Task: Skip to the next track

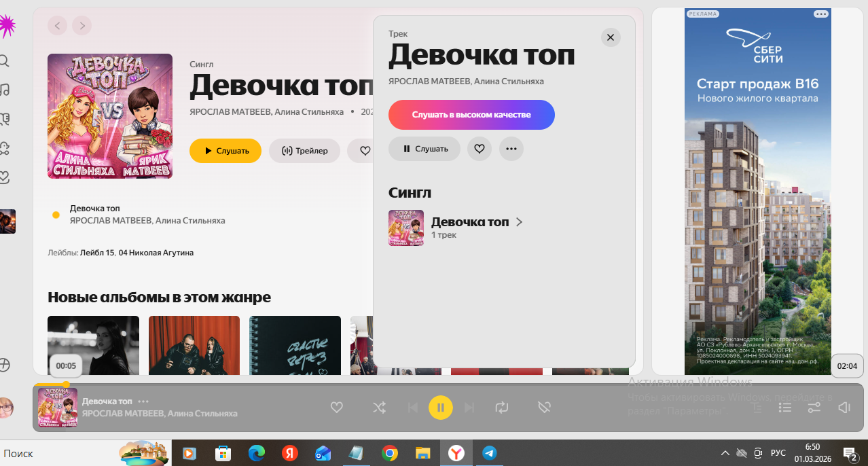Action: 469,408
